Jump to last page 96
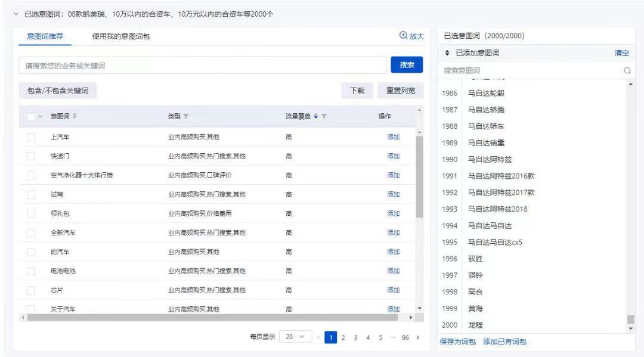Viewport: 644px width, 357px height. pos(405,337)
